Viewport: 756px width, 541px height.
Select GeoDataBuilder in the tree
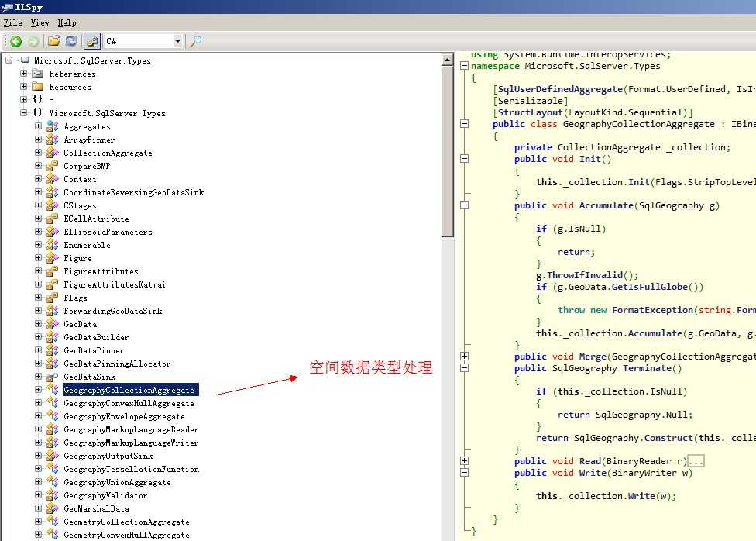coord(96,337)
